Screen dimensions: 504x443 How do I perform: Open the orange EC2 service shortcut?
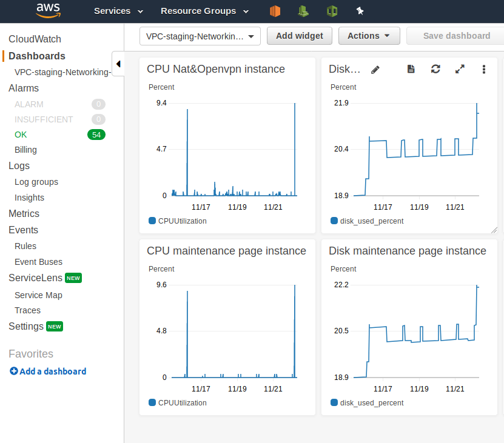click(x=275, y=11)
